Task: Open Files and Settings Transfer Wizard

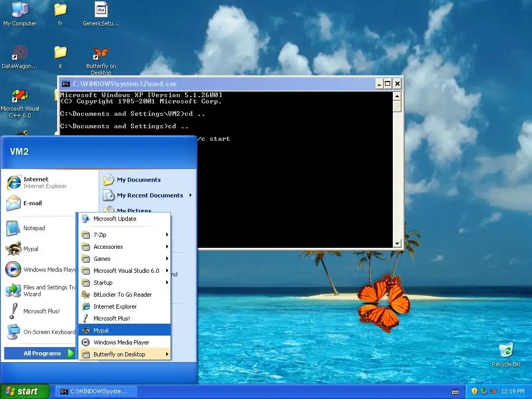Action: coord(40,290)
